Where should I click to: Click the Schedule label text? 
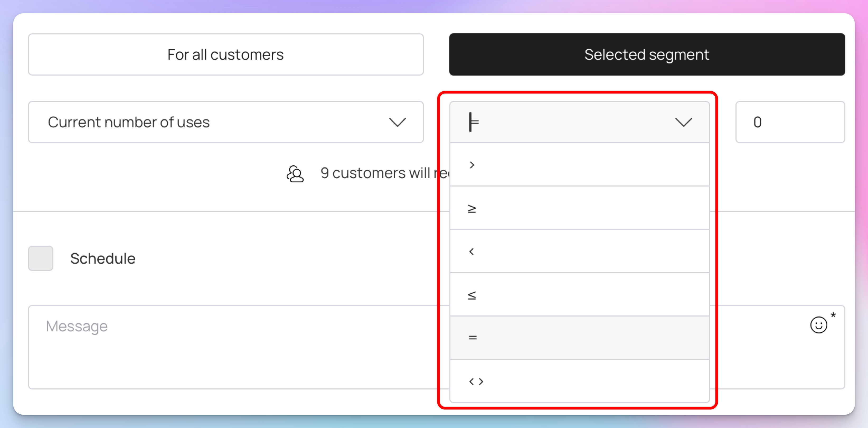[x=103, y=258]
